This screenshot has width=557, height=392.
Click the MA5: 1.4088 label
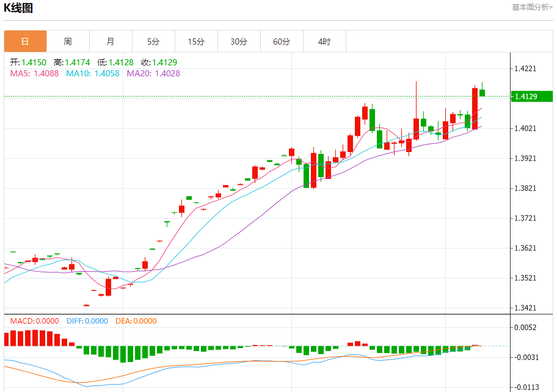click(34, 73)
